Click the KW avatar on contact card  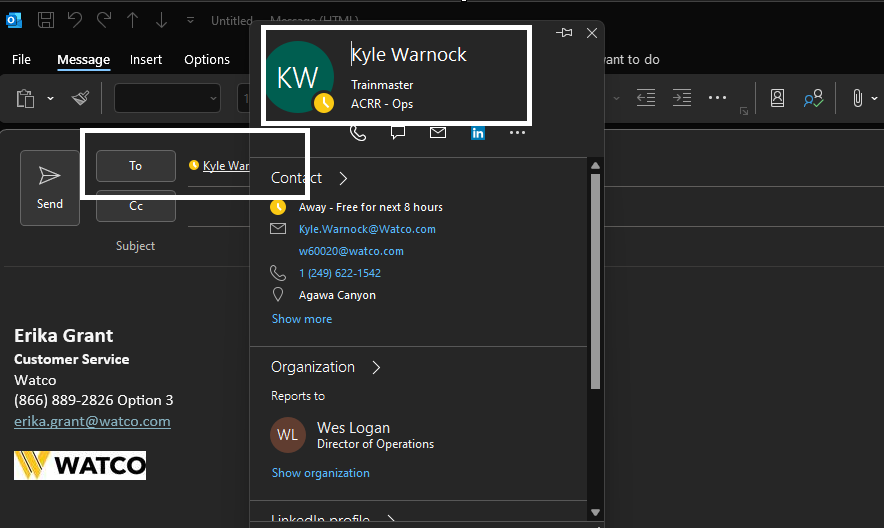point(298,77)
